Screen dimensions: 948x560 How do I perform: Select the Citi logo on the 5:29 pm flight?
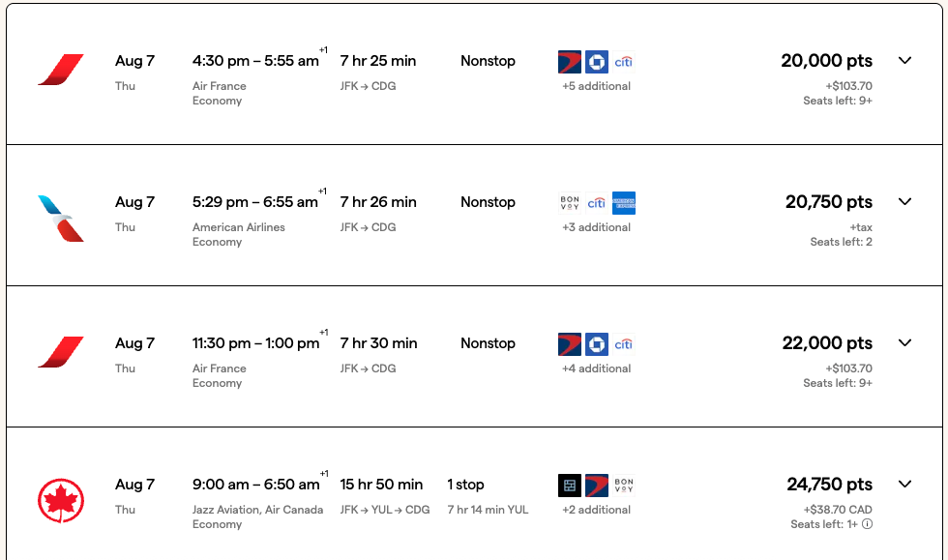(x=596, y=203)
